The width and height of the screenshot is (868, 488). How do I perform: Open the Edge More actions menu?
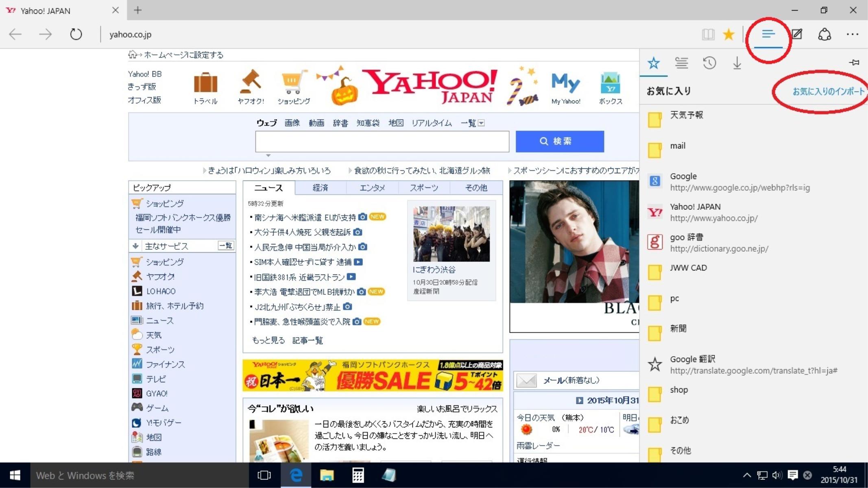coord(852,34)
